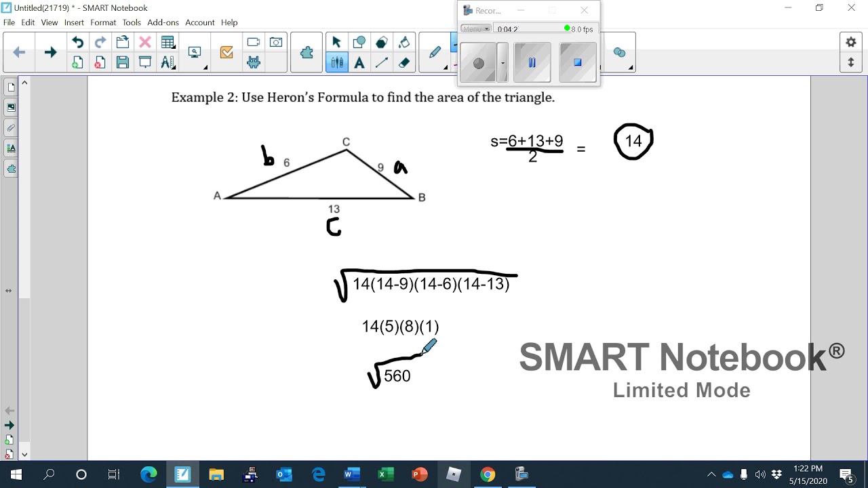
Task: Open the Account menu
Action: (200, 22)
